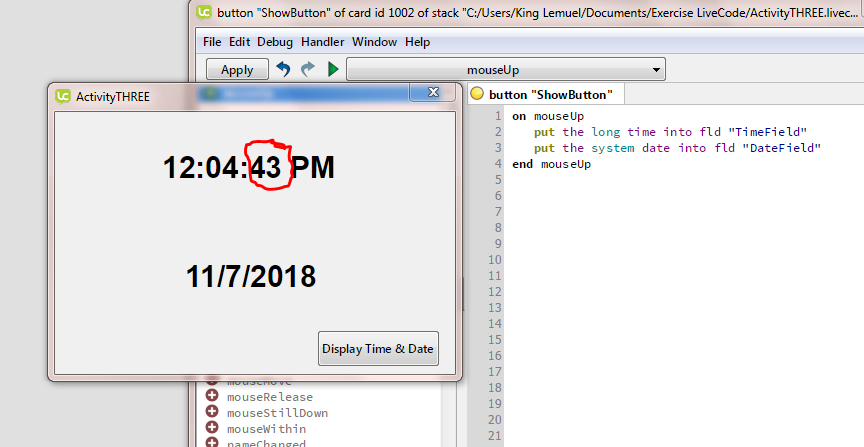Run the script with green play icon
The width and height of the screenshot is (864, 447).
[333, 69]
